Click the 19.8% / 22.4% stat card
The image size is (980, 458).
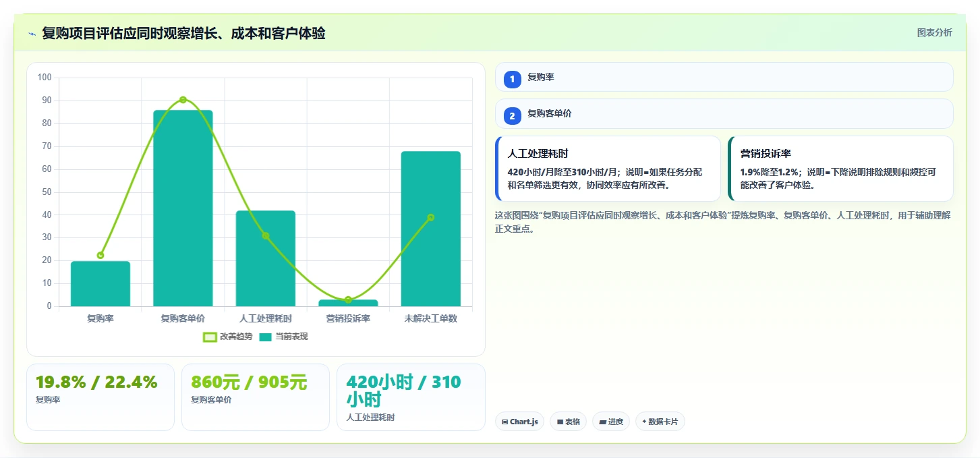[100, 397]
